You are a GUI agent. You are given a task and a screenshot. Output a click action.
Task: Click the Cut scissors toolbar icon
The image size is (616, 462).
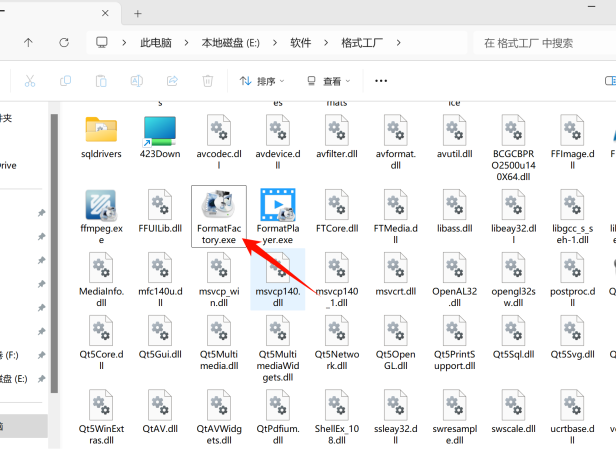[x=30, y=81]
